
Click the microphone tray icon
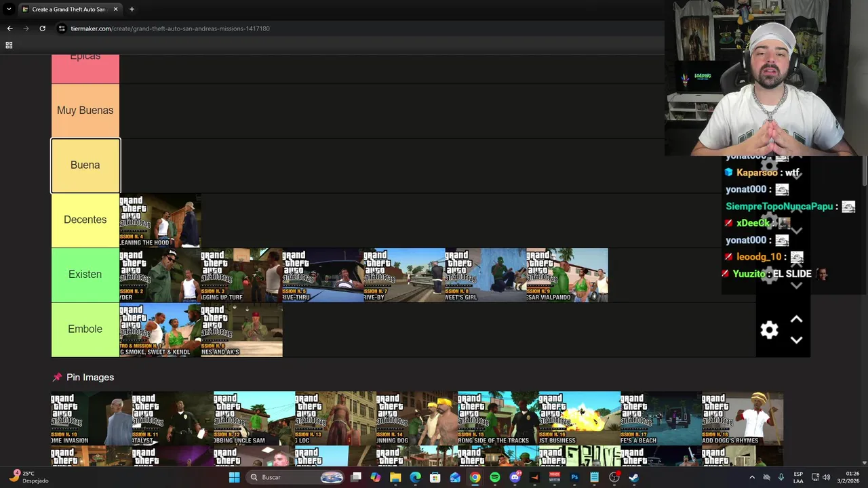[x=781, y=477]
